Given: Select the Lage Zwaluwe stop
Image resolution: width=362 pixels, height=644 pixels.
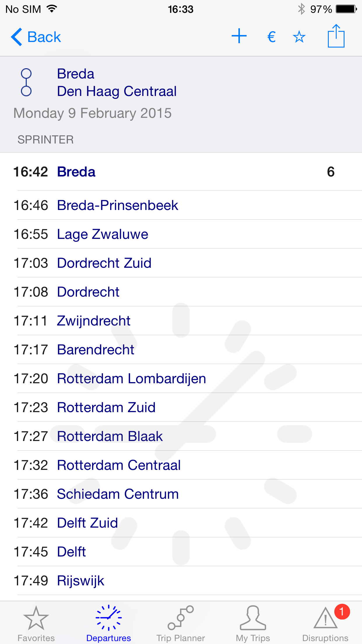Looking at the screenshot, I should click(x=181, y=234).
